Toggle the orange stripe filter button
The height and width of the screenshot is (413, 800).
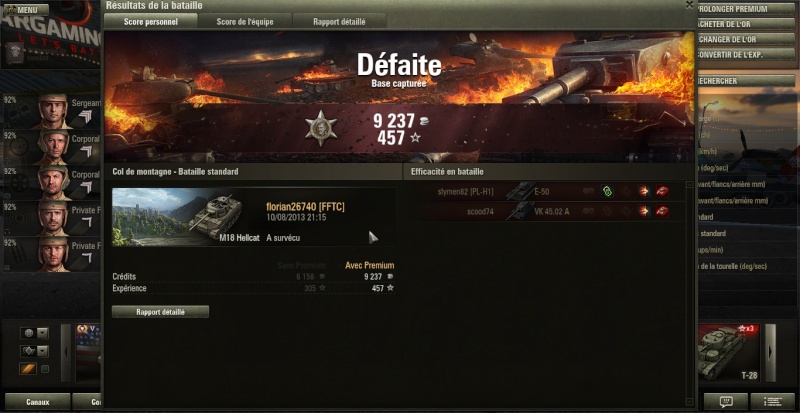pyautogui.click(x=28, y=369)
